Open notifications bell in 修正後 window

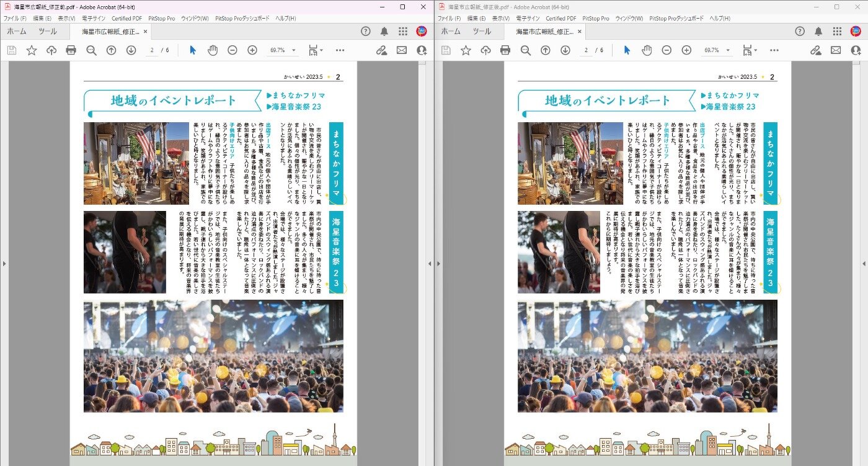818,31
